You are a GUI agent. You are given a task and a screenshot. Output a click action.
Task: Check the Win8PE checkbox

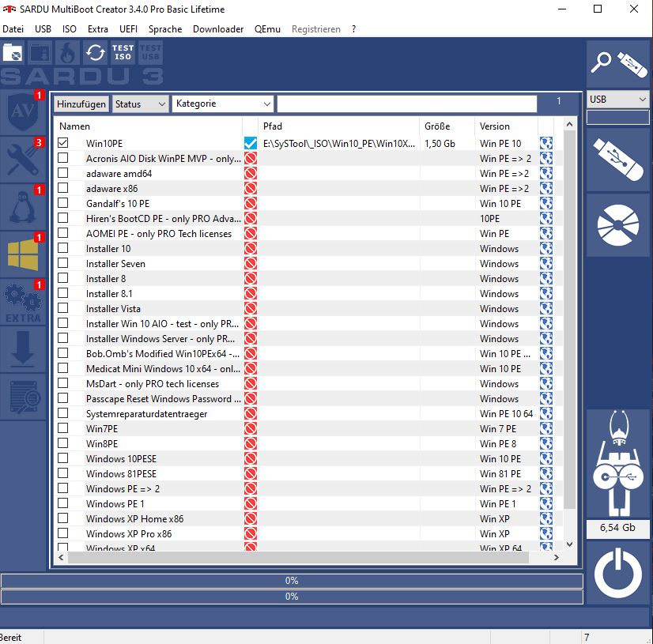pos(63,443)
